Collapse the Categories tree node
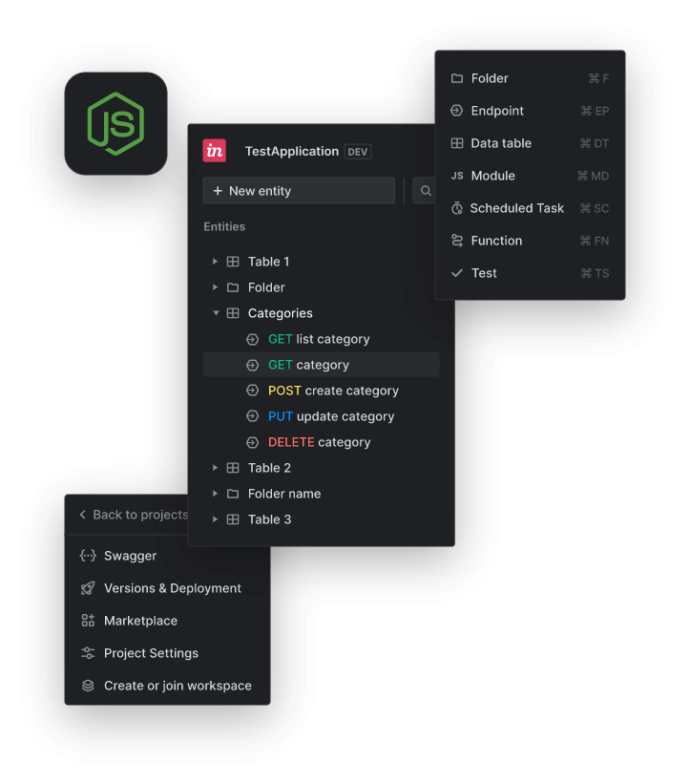The height and width of the screenshot is (784, 690). (x=216, y=313)
